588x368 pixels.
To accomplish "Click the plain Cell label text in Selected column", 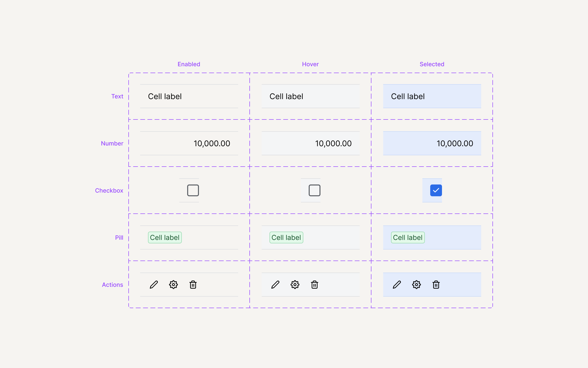I will (x=408, y=96).
